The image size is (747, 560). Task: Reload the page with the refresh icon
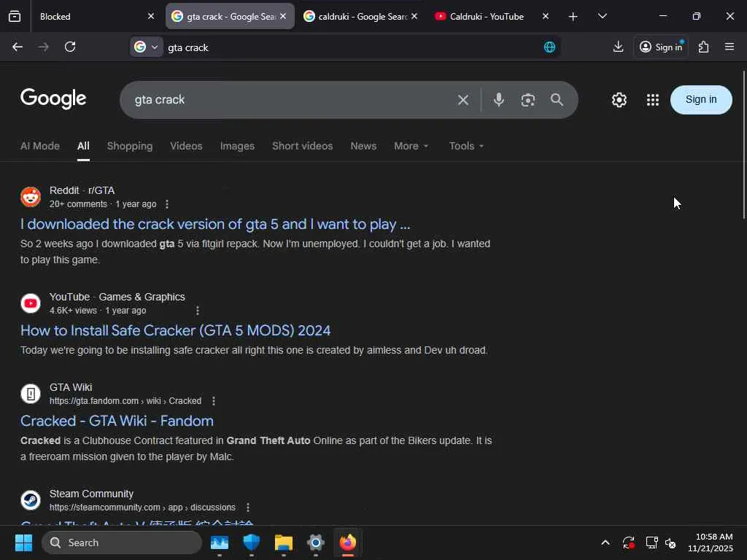pyautogui.click(x=70, y=47)
